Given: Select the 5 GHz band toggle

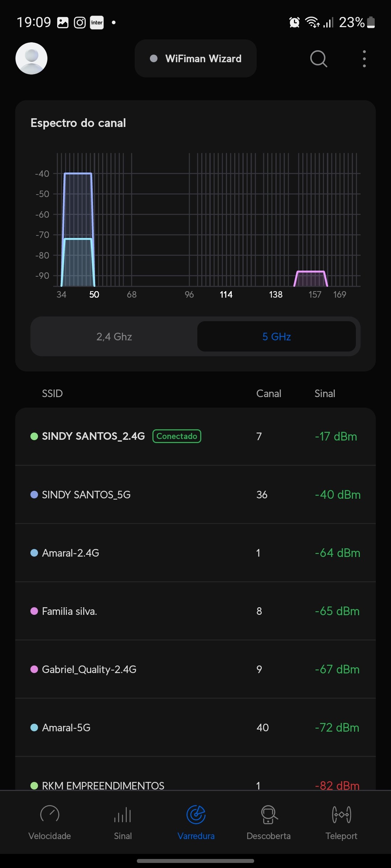Looking at the screenshot, I should pyautogui.click(x=277, y=337).
